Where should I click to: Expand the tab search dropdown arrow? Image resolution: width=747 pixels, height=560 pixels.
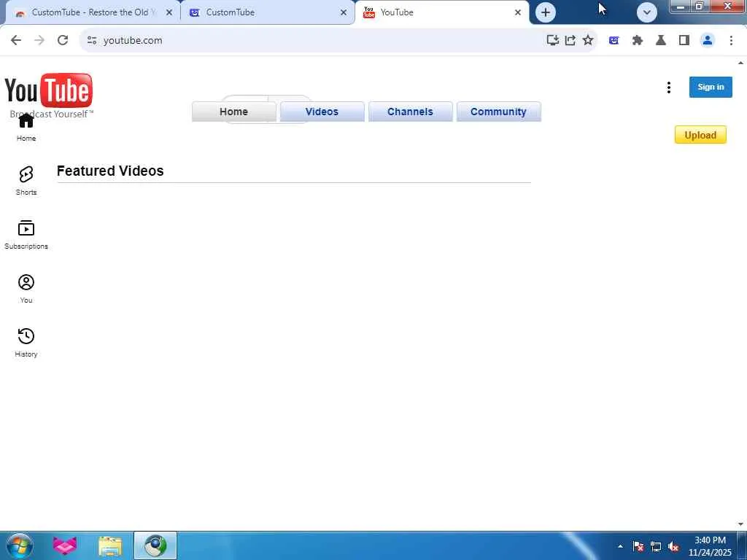point(646,12)
